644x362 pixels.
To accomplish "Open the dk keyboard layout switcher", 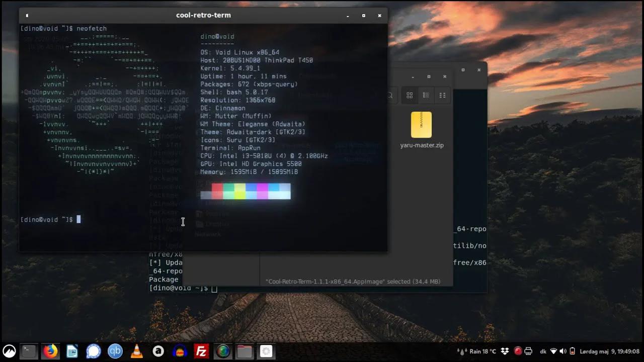I will (543, 351).
